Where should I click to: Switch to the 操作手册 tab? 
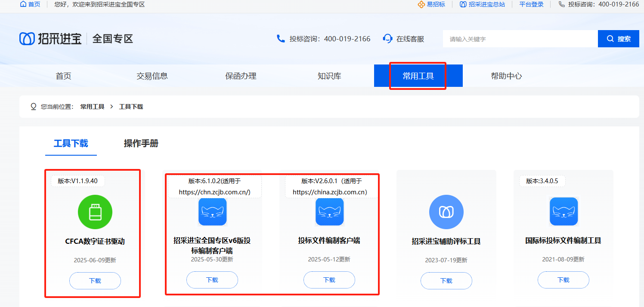[x=141, y=144]
